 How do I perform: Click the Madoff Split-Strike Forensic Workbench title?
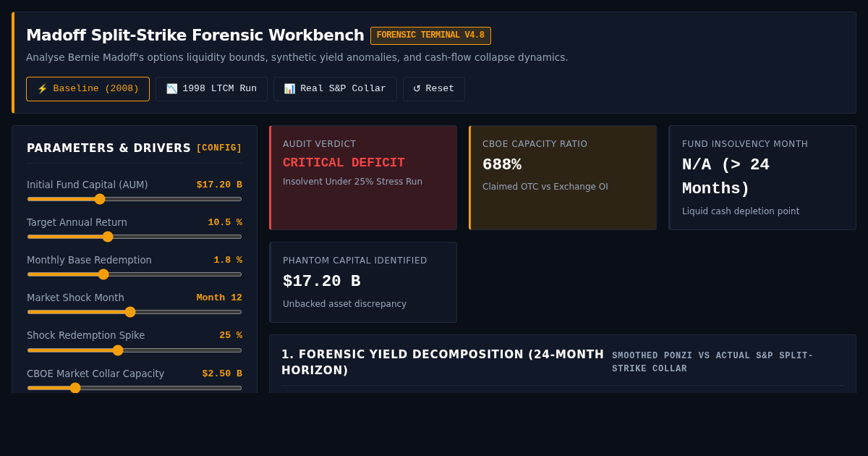pyautogui.click(x=195, y=35)
